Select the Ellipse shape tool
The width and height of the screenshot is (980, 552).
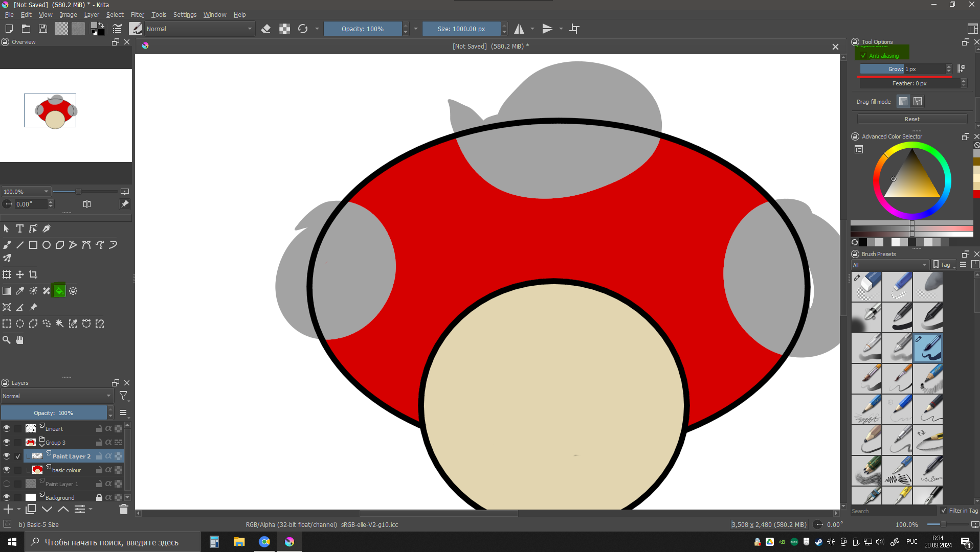47,245
